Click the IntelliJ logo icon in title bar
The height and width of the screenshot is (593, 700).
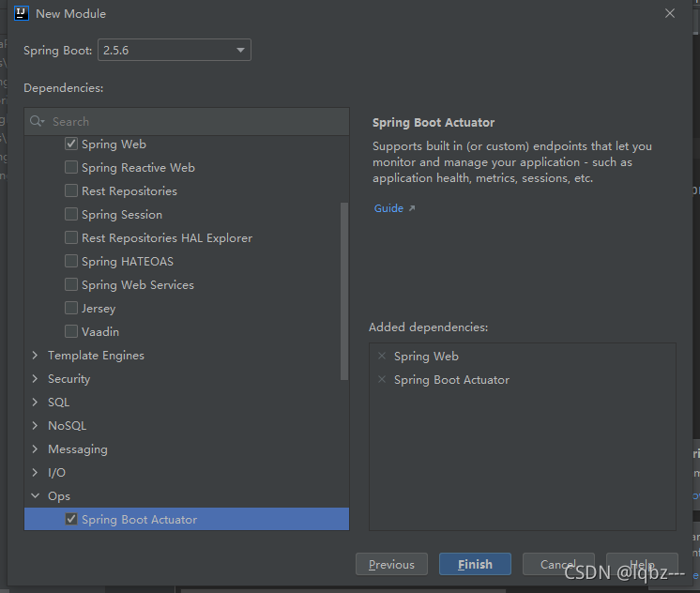tap(21, 13)
